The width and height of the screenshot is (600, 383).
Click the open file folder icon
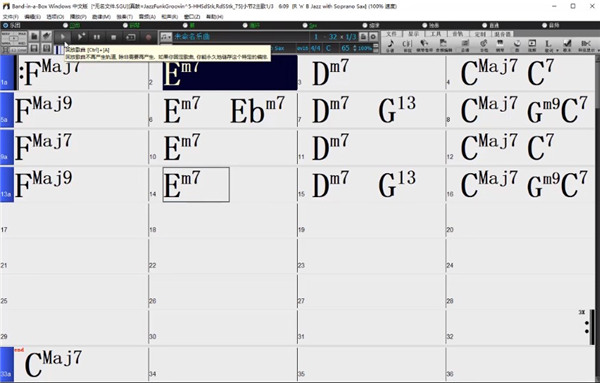pyautogui.click(x=34, y=36)
